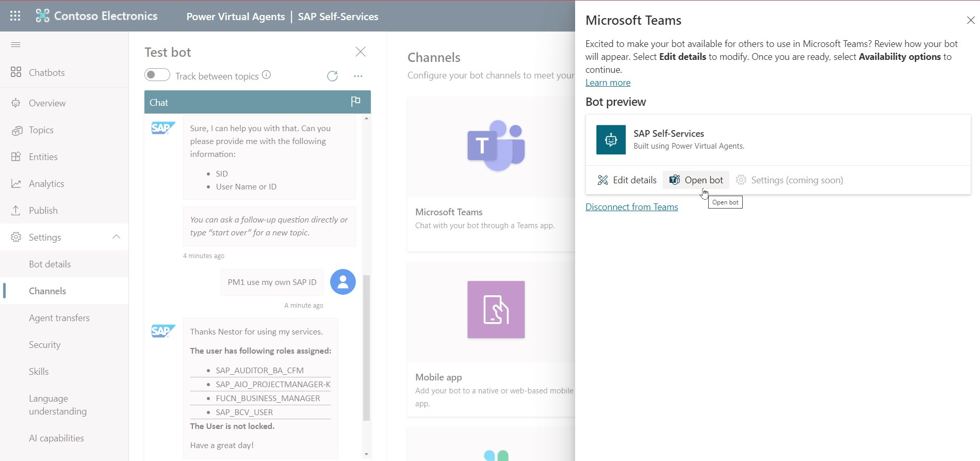Open the Test bot more options ellipsis
The height and width of the screenshot is (461, 980).
[358, 76]
